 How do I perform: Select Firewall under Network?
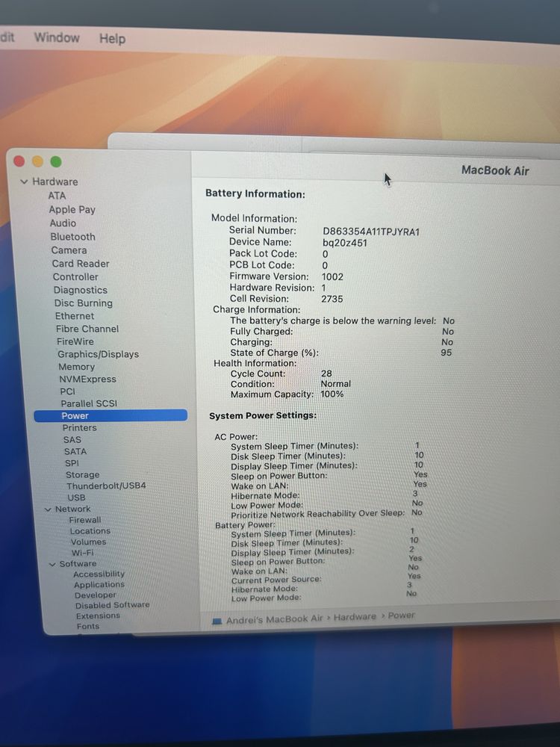(x=85, y=520)
